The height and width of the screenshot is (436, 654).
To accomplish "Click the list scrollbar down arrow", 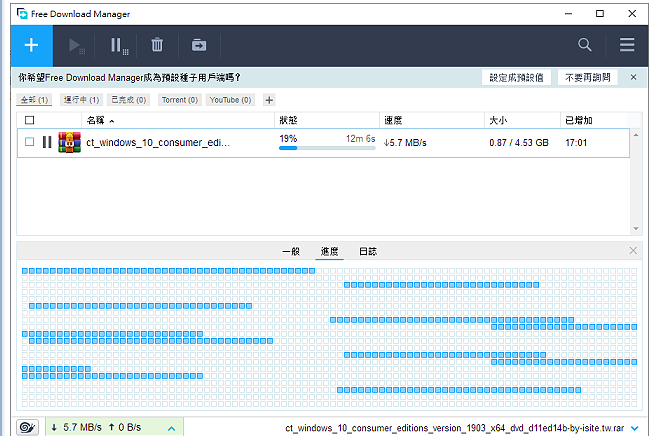I will click(636, 229).
